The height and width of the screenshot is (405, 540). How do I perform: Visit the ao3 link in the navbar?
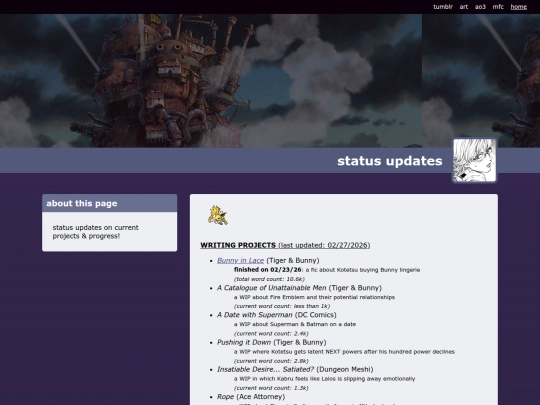[x=480, y=7]
